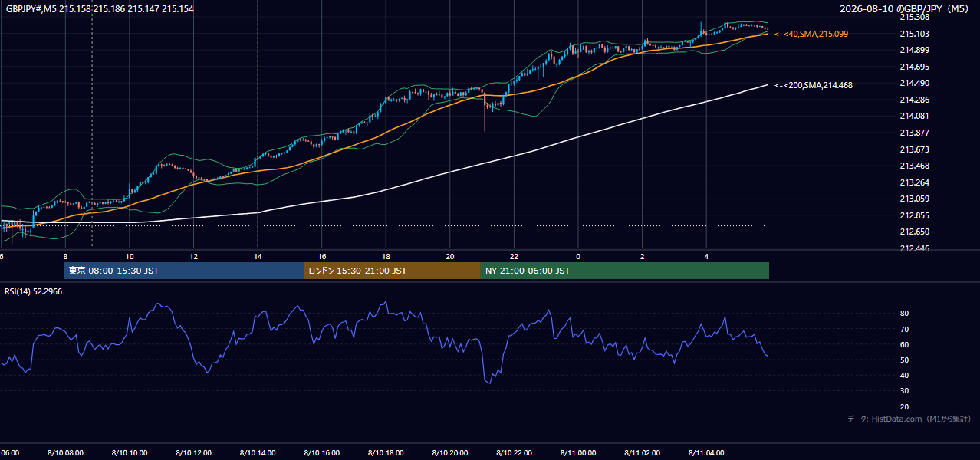Click bottom time label 8/10 14:00
980x460 pixels.
coord(258,453)
